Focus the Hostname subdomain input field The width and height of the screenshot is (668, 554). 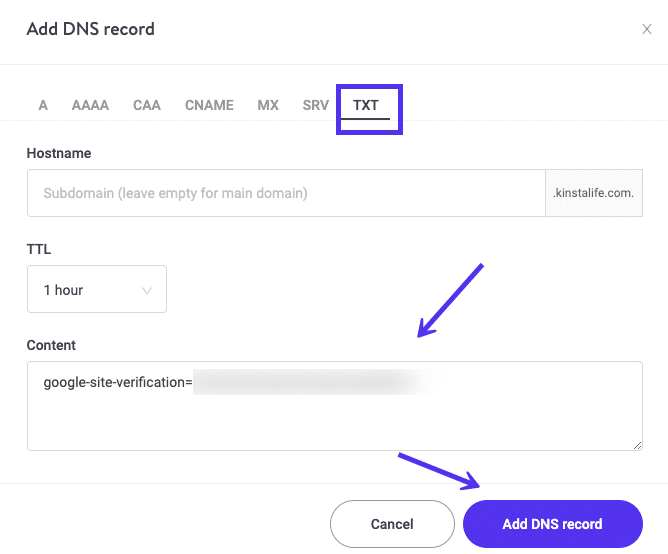tap(285, 193)
